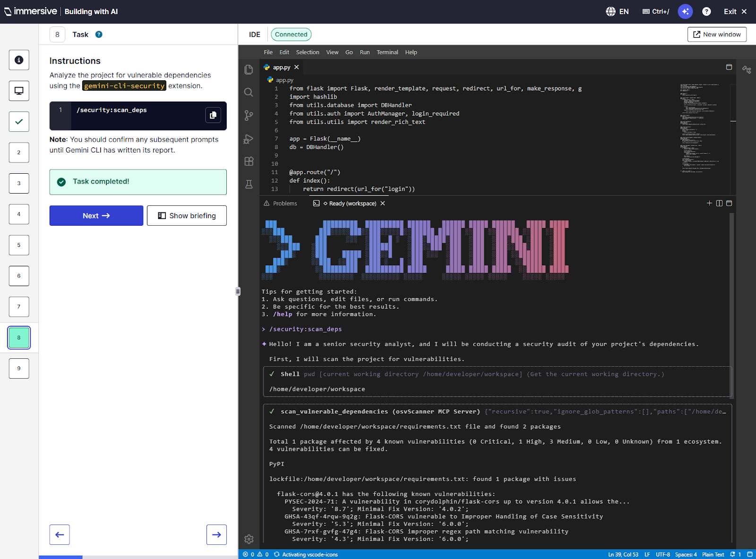Jump to step 5 in sidebar

click(x=19, y=245)
